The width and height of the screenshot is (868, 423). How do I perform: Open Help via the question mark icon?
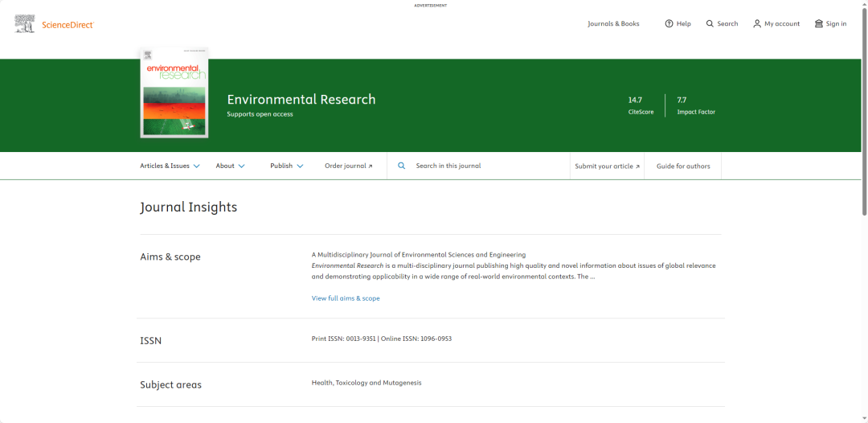point(669,24)
